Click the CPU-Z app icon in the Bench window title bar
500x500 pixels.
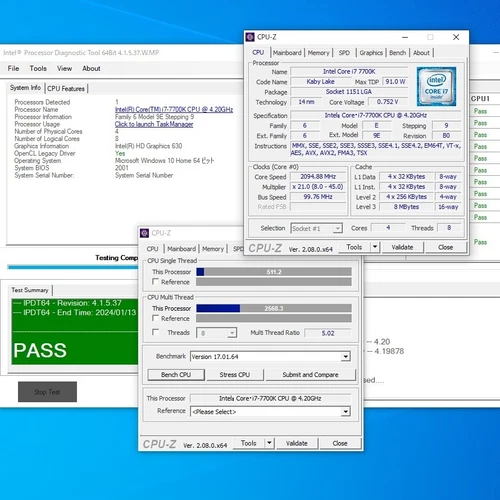click(144, 233)
